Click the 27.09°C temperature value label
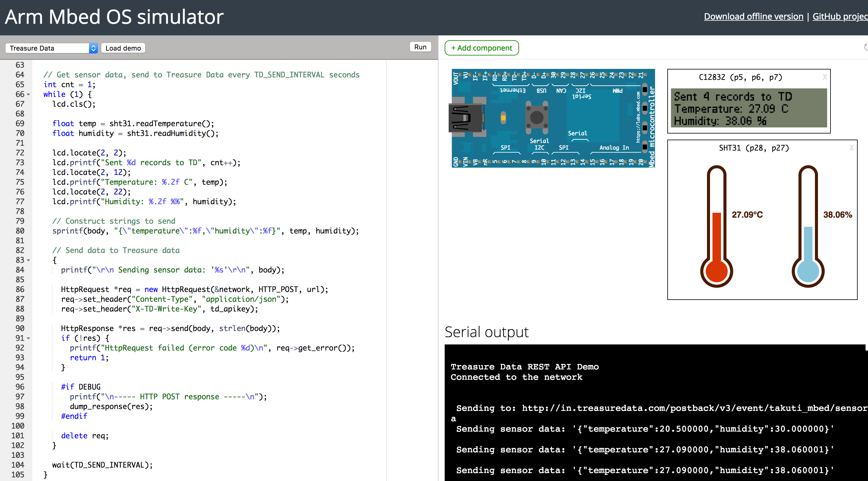 point(747,215)
